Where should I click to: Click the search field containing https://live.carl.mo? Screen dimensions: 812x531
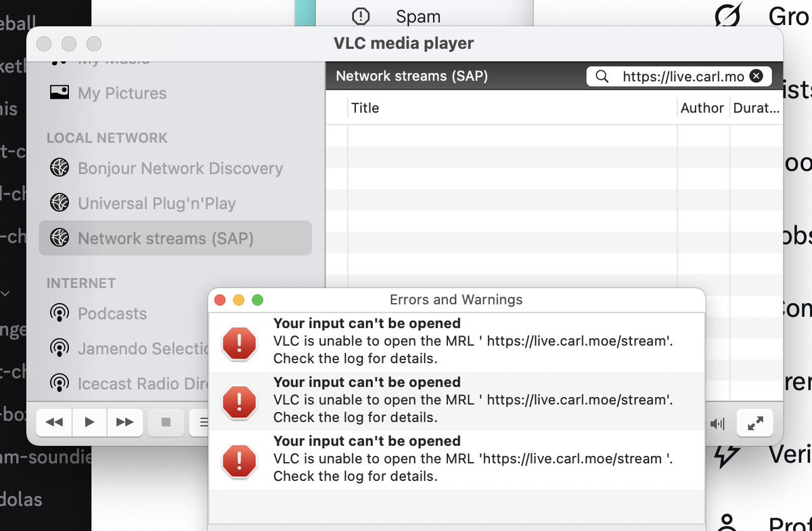tap(679, 76)
